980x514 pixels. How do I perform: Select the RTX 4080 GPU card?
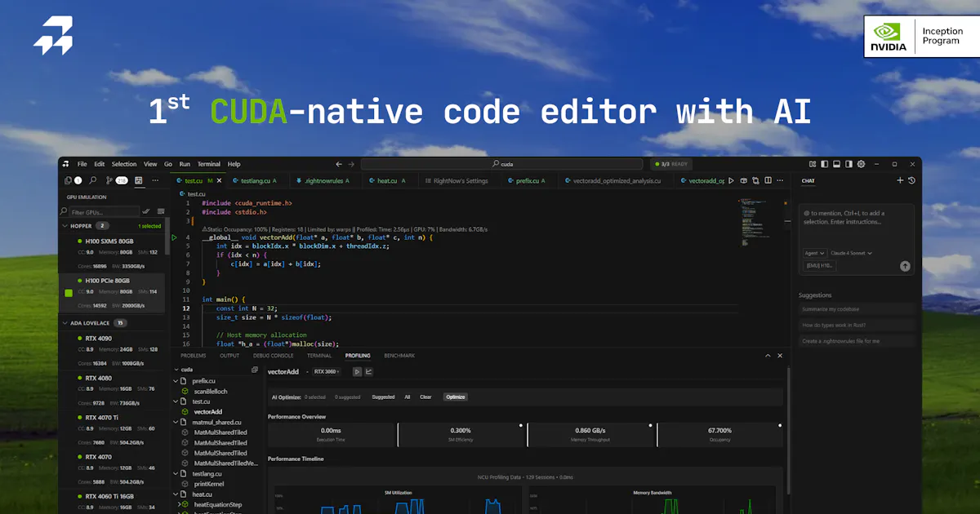(112, 390)
